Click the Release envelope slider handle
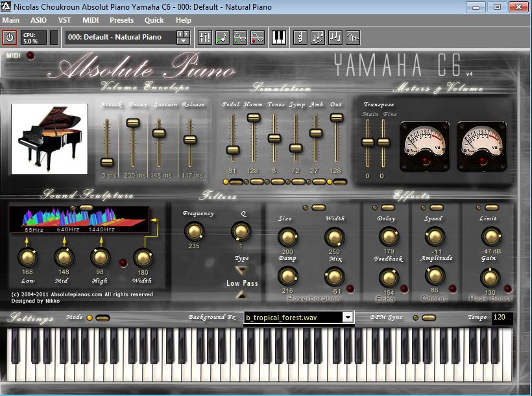This screenshot has width=532, height=396. (x=190, y=139)
